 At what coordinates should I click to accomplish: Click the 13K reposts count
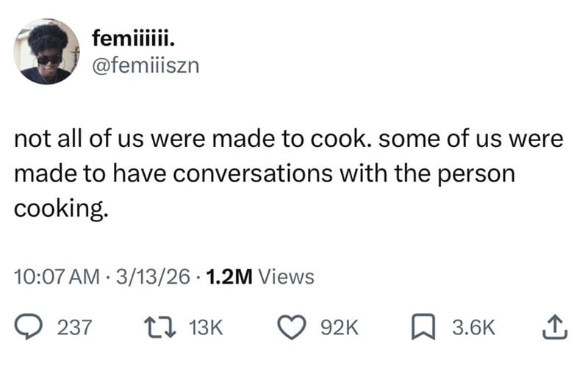point(206,327)
